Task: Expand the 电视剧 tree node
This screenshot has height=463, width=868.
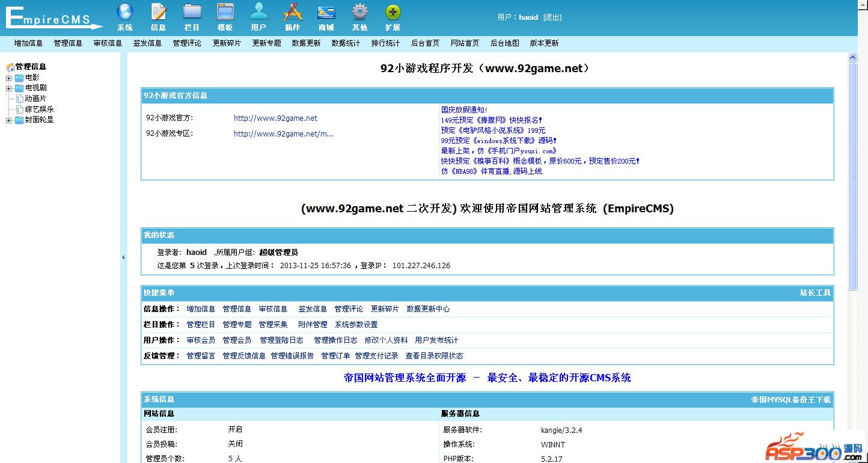Action: pos(9,88)
